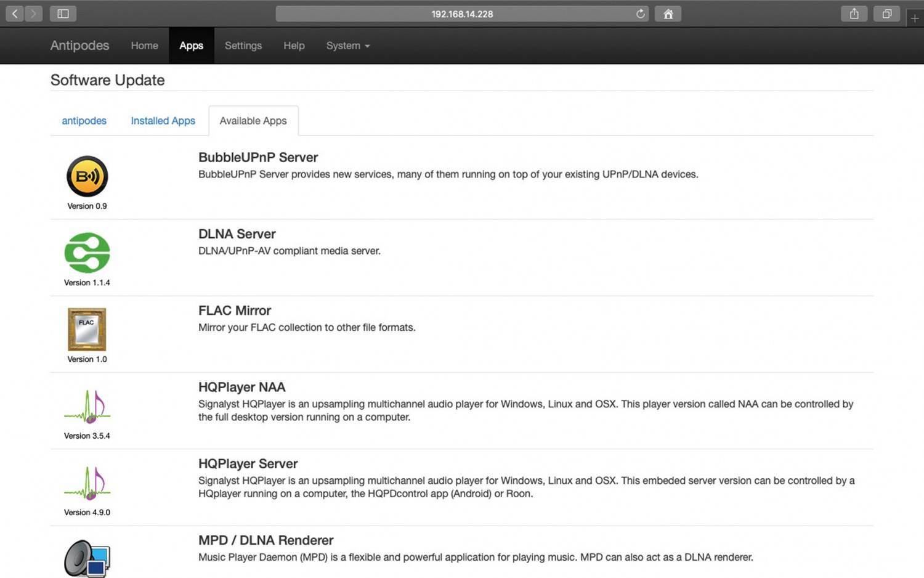Show all tabs overview button
The image size is (924, 578).
coord(886,14)
